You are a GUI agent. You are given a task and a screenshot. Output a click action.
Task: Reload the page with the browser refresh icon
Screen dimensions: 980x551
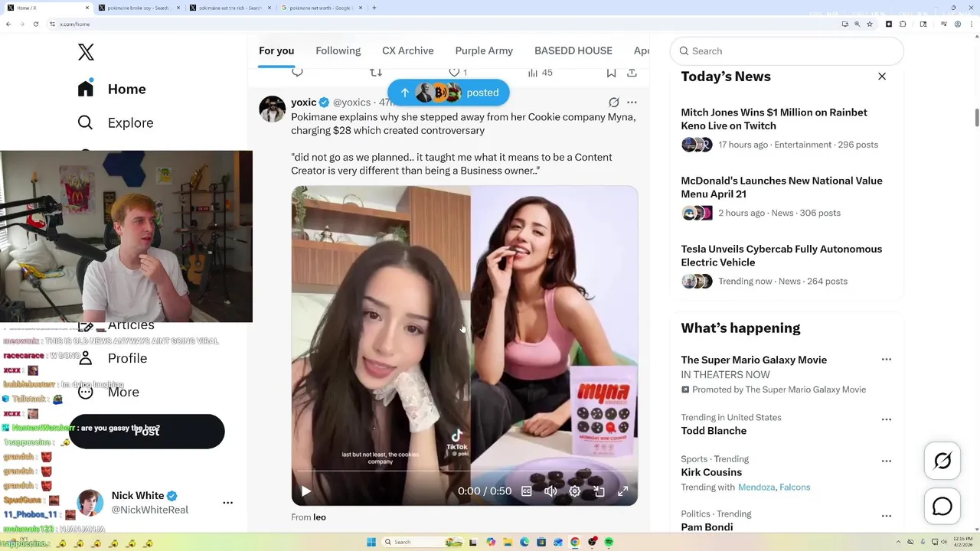pyautogui.click(x=35, y=24)
